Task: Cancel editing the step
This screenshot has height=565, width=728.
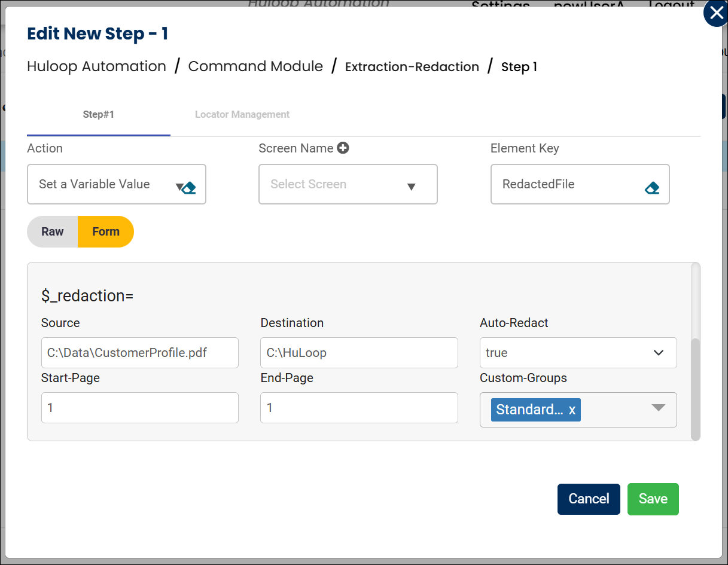Action: 589,499
